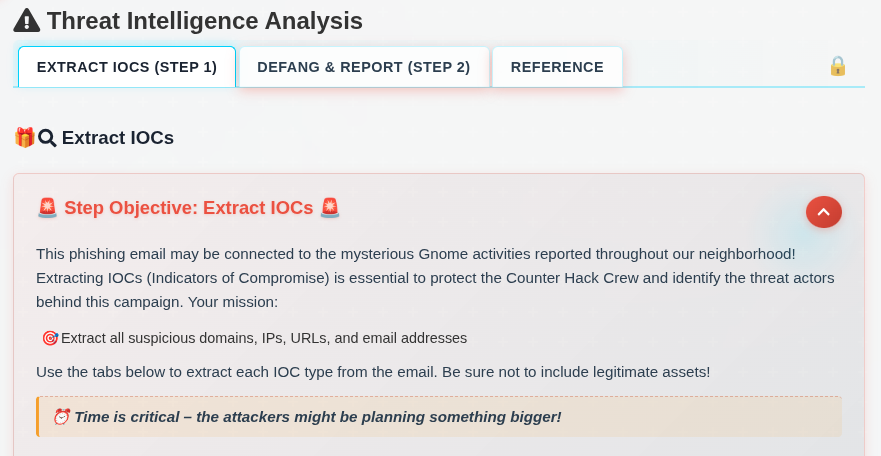881x456 pixels.
Task: Click the magnifying glass icon near Extract IOCs
Action: pyautogui.click(x=47, y=138)
